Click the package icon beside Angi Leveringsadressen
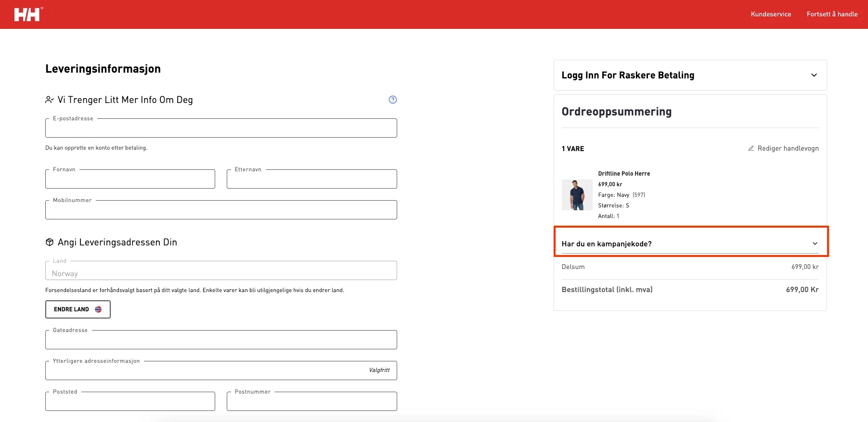868x422 pixels. (x=50, y=242)
